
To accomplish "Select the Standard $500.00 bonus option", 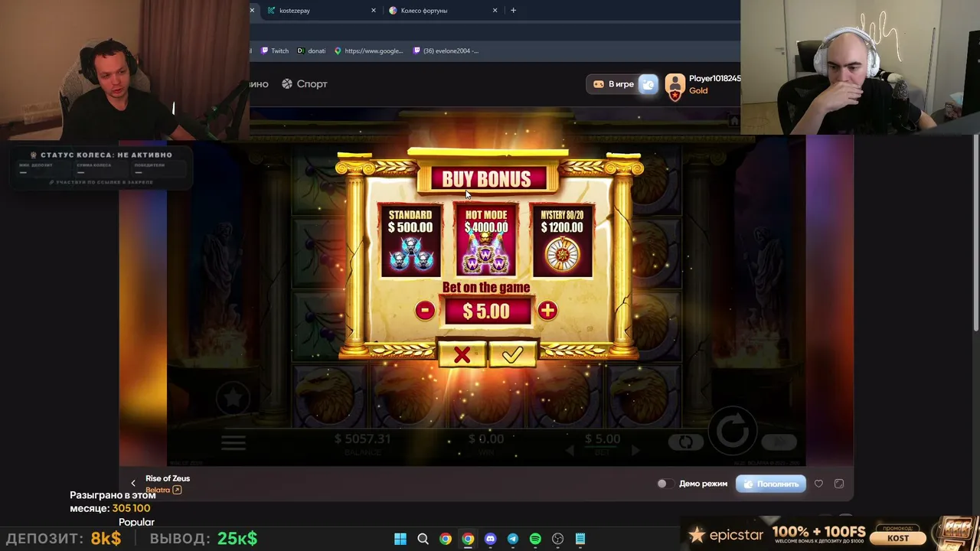I will coord(410,240).
